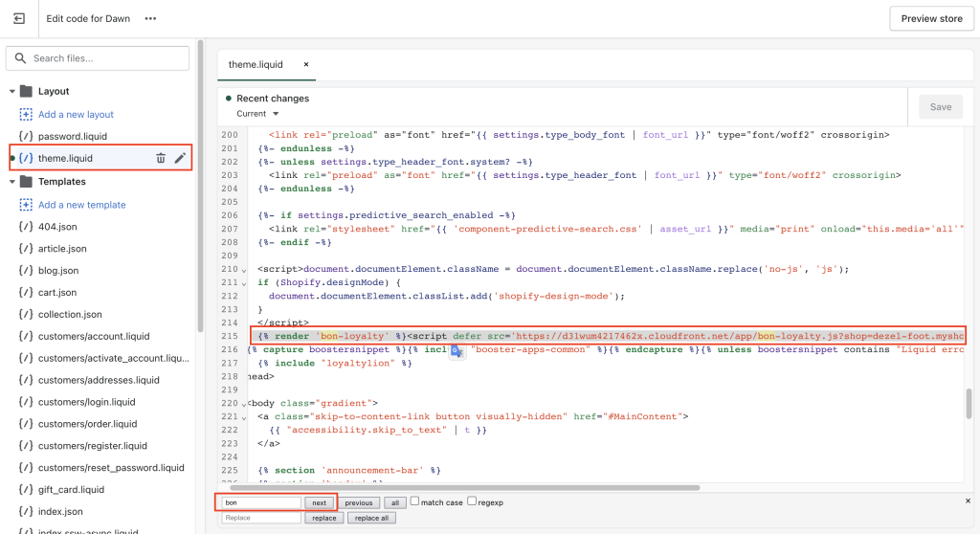This screenshot has width=980, height=534.
Task: Click line number 225 in gutter
Action: click(x=230, y=470)
